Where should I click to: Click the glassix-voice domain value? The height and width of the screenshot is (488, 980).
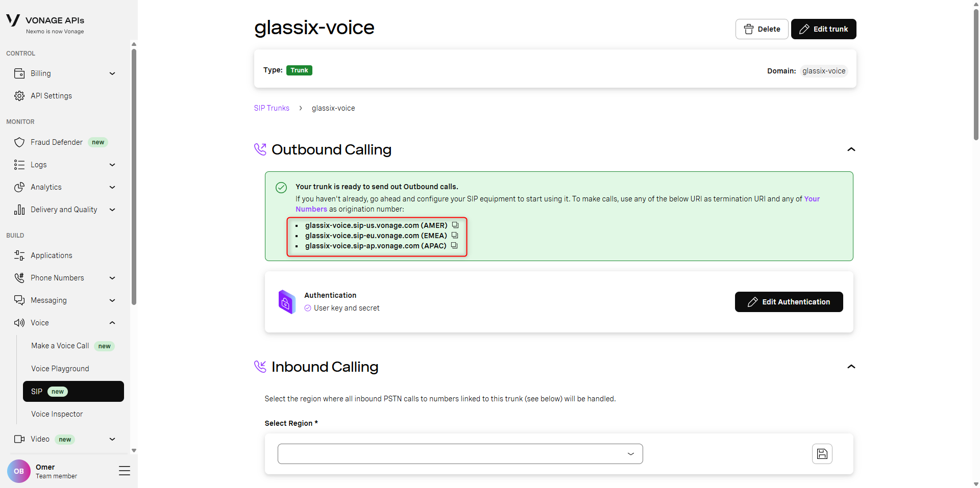(x=824, y=71)
